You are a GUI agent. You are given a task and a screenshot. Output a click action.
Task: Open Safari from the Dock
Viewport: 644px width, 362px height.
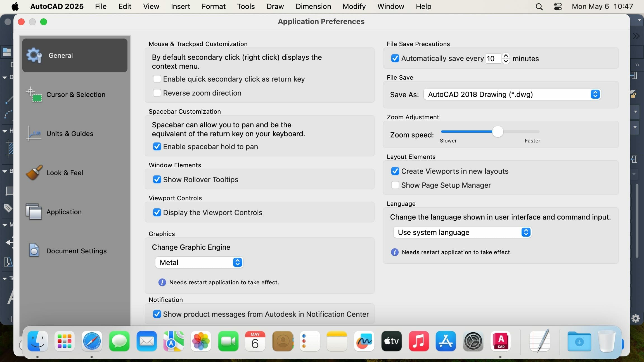[92, 341]
